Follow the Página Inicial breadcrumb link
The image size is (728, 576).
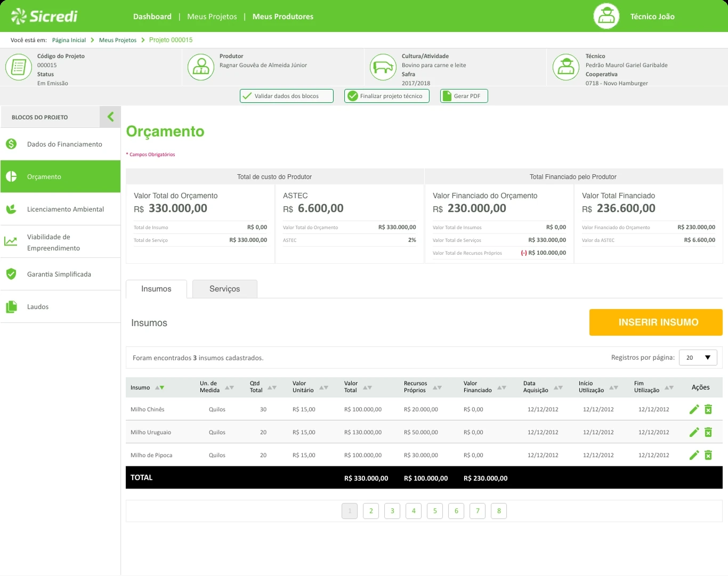pos(69,40)
